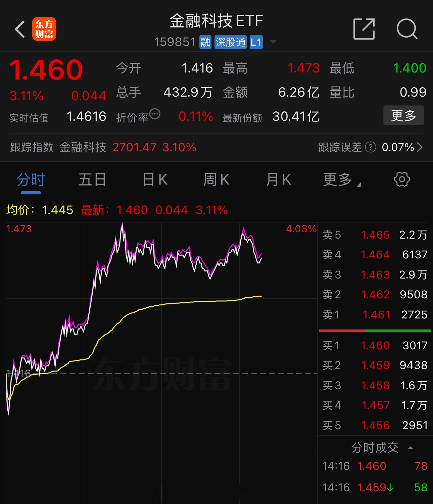Tap 14:16 trade row with 58 lots
The width and height of the screenshot is (433, 504).
(x=375, y=487)
